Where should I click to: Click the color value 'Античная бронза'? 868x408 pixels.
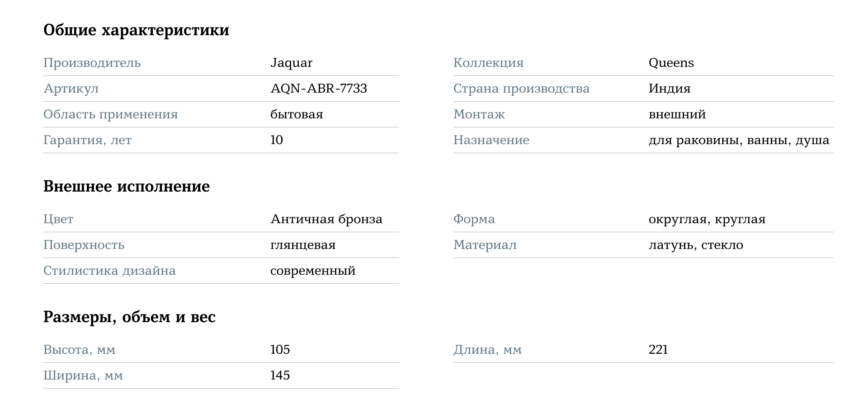pos(326,219)
